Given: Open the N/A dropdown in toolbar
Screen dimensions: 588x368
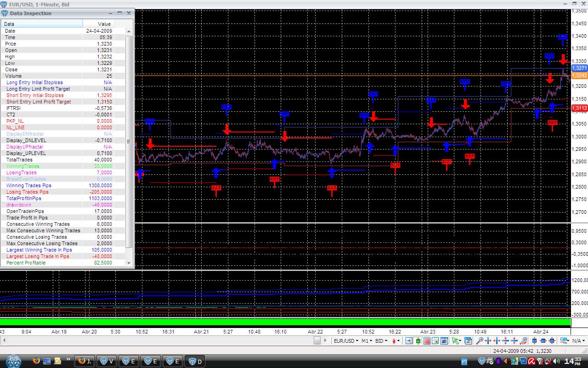Looking at the screenshot, I should pyautogui.click(x=578, y=341).
